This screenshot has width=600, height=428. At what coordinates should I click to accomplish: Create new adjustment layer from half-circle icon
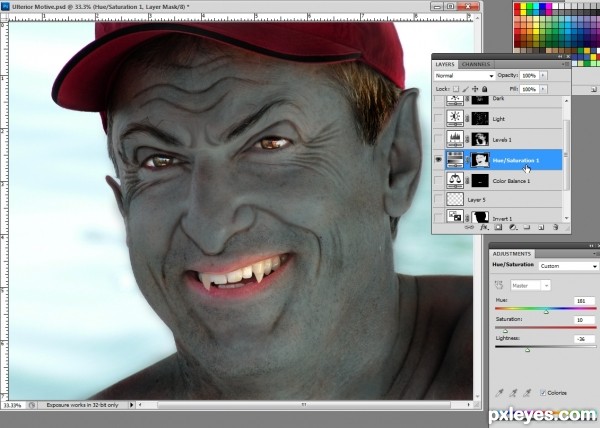[513, 227]
